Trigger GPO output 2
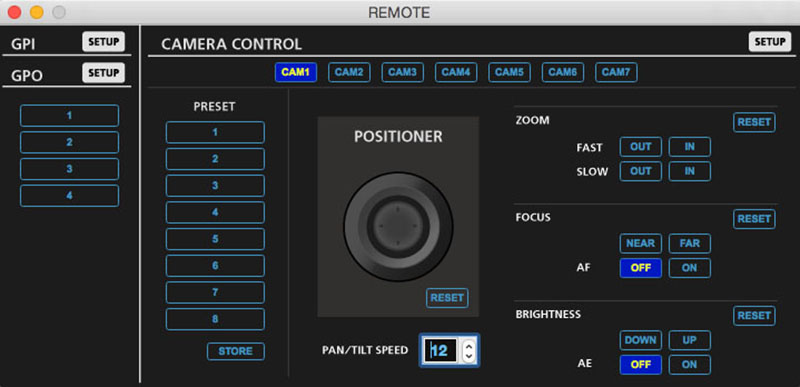Viewport: 800px width, 387px height. (69, 142)
